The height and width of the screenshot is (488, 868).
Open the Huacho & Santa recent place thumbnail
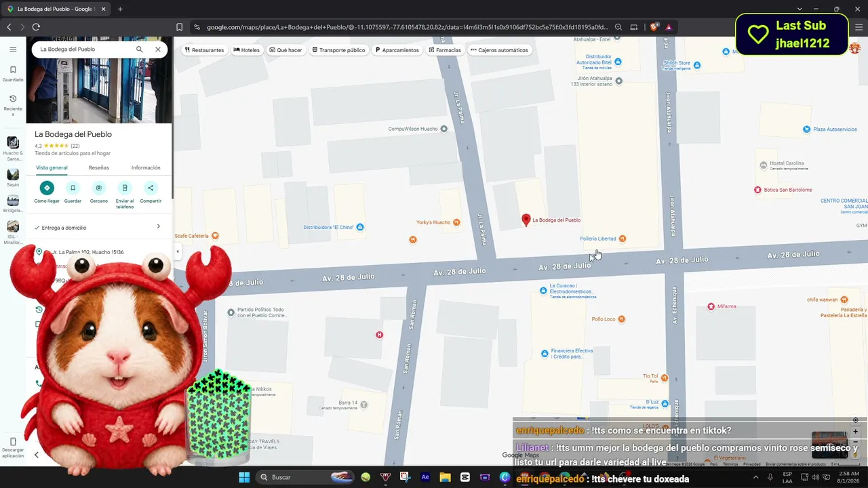[13, 142]
